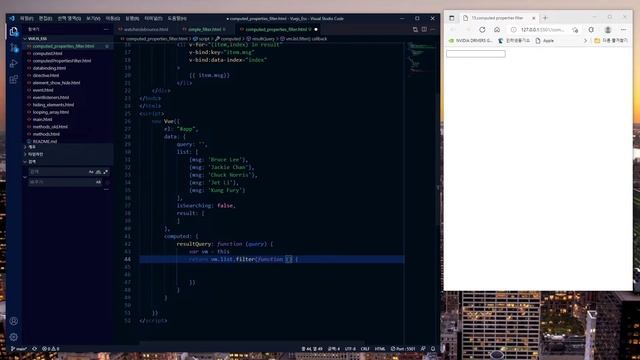Image resolution: width=640 pixels, height=360 pixels.
Task: Open computed_properties_filter.html in the file tree
Action: click(67, 46)
